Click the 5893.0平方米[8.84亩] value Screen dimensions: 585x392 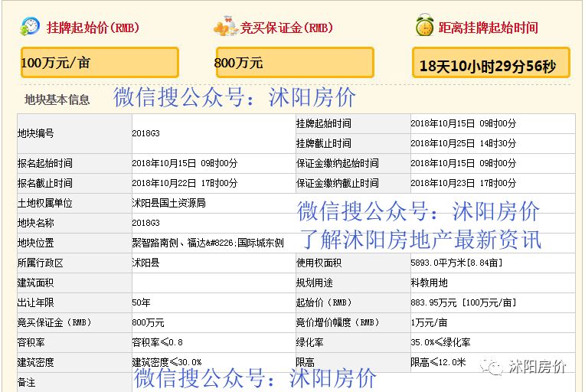[456, 263]
